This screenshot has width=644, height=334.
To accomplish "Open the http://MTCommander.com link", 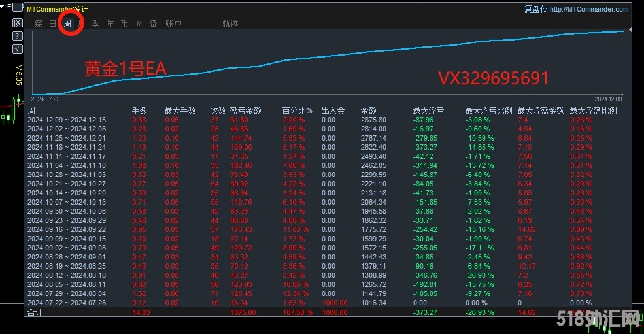I will tap(589, 9).
